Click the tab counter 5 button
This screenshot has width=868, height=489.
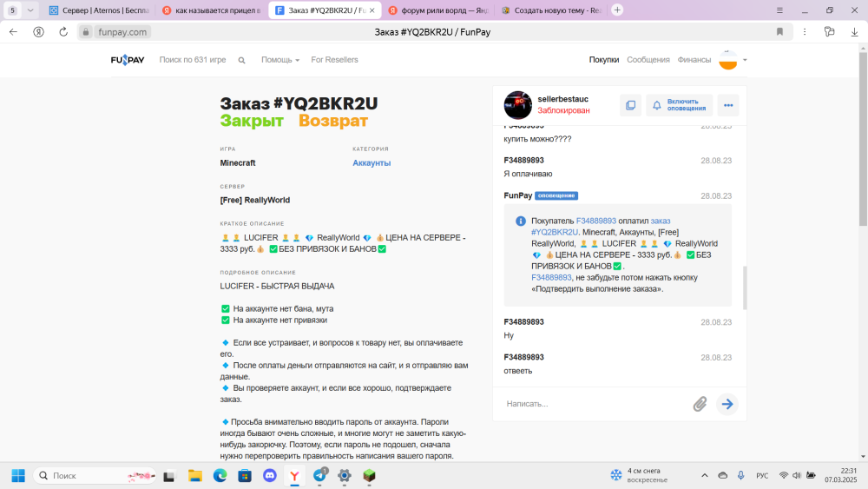12,10
